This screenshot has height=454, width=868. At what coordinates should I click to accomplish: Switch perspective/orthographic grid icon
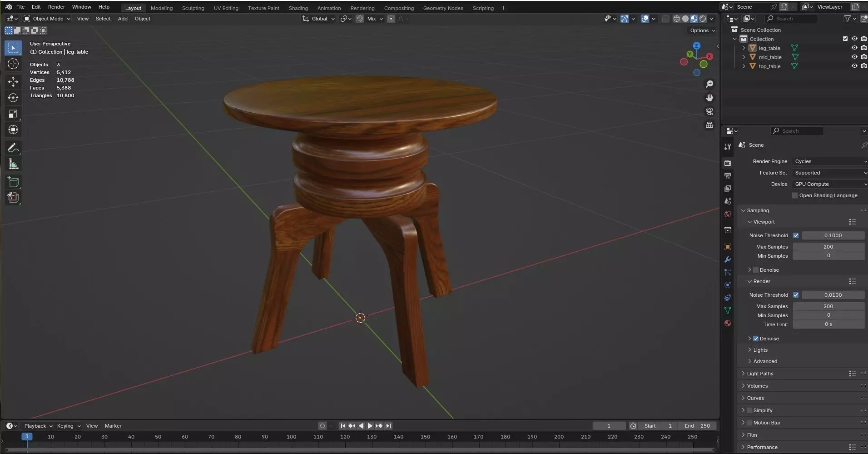point(709,125)
